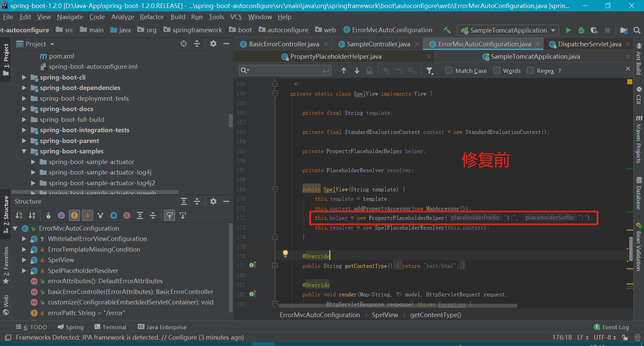This screenshot has width=644, height=346.
Task: Click override gutter icon at line 177
Action: [253, 265]
